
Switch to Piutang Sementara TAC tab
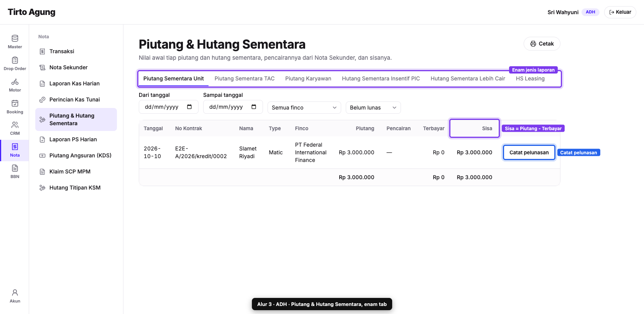click(245, 78)
